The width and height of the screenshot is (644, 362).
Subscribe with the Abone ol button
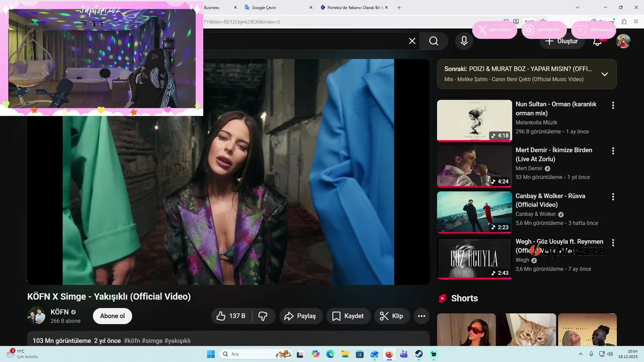[x=112, y=316]
